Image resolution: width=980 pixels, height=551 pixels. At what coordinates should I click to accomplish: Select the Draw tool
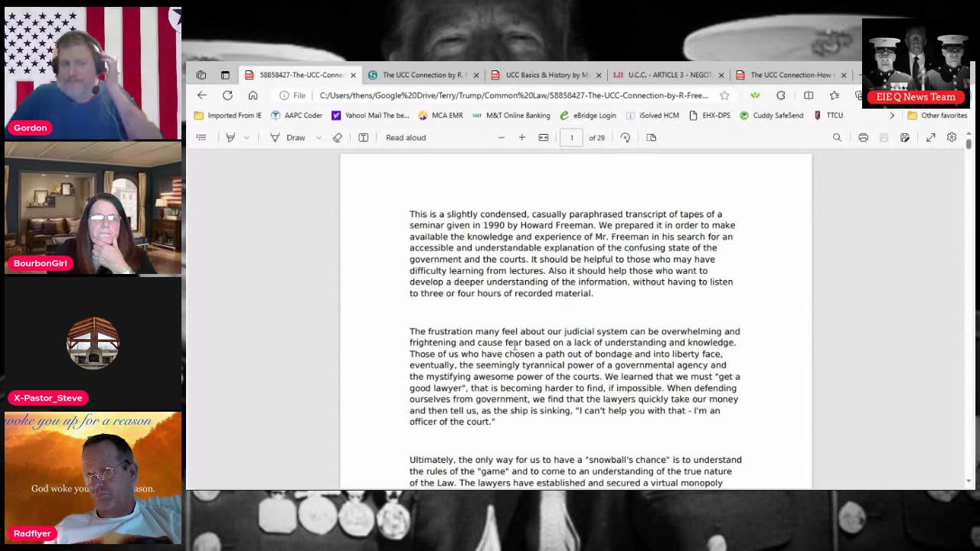(x=288, y=138)
